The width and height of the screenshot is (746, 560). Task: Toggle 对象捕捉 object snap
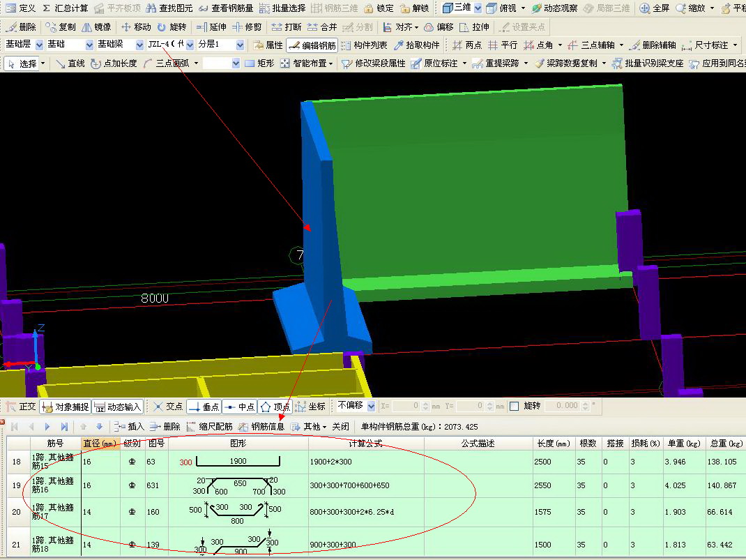tap(66, 407)
